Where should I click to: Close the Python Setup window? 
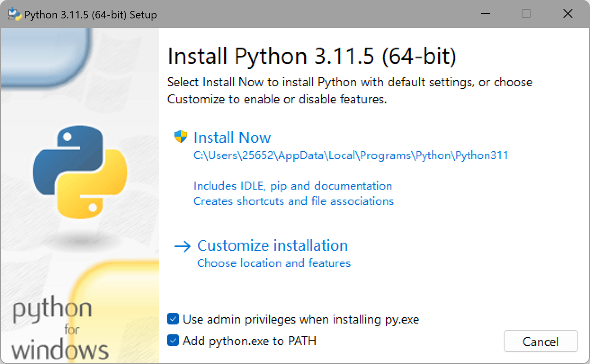pyautogui.click(x=568, y=14)
